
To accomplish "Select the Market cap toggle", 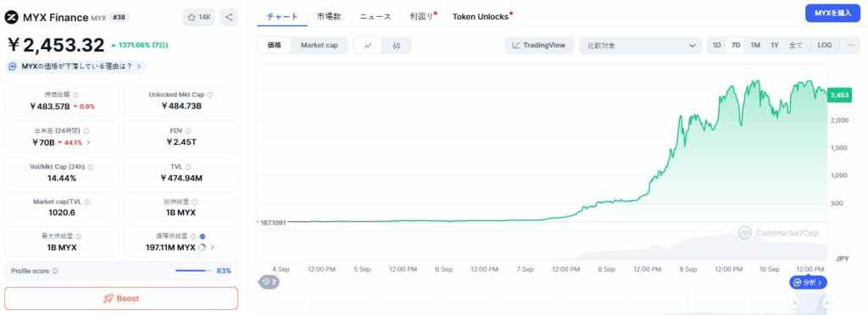I will [x=320, y=46].
